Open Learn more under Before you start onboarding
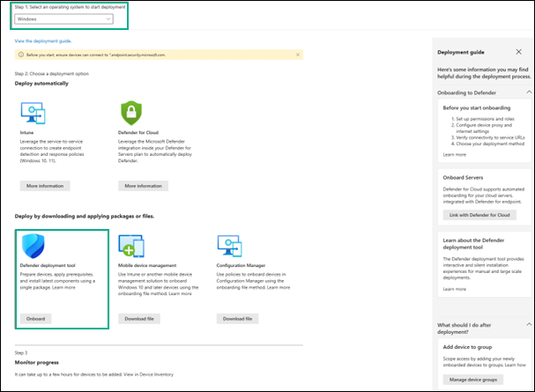 coord(455,155)
